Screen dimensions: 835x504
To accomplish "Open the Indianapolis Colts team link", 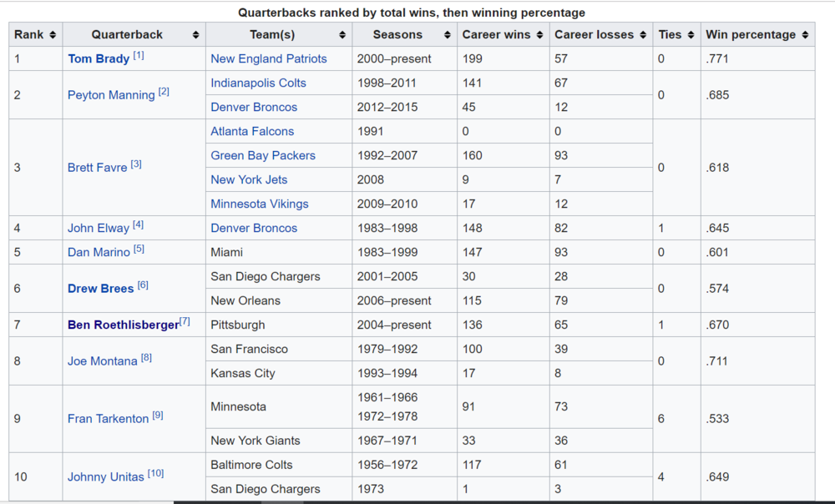I will 258,83.
